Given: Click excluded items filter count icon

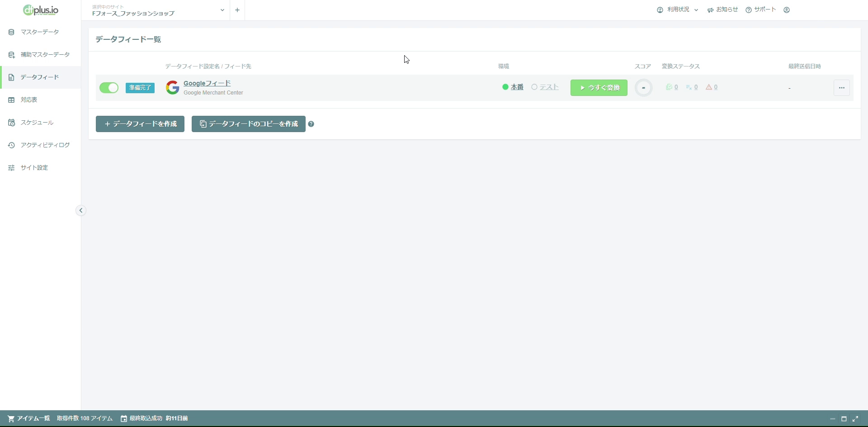Looking at the screenshot, I should 692,87.
